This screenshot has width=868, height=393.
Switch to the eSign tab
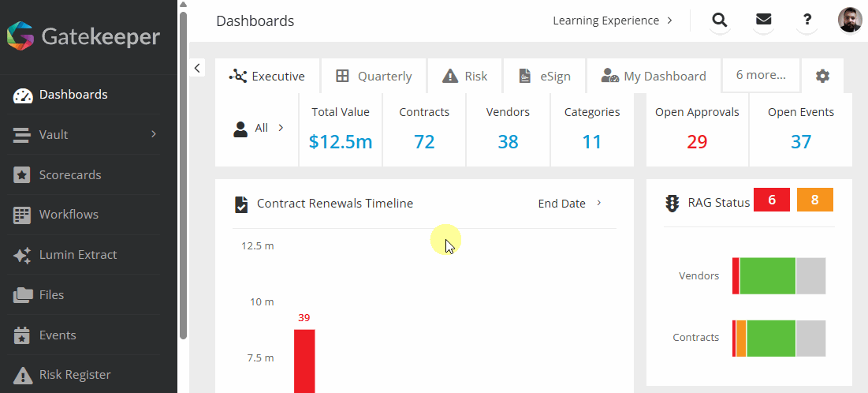coord(544,77)
